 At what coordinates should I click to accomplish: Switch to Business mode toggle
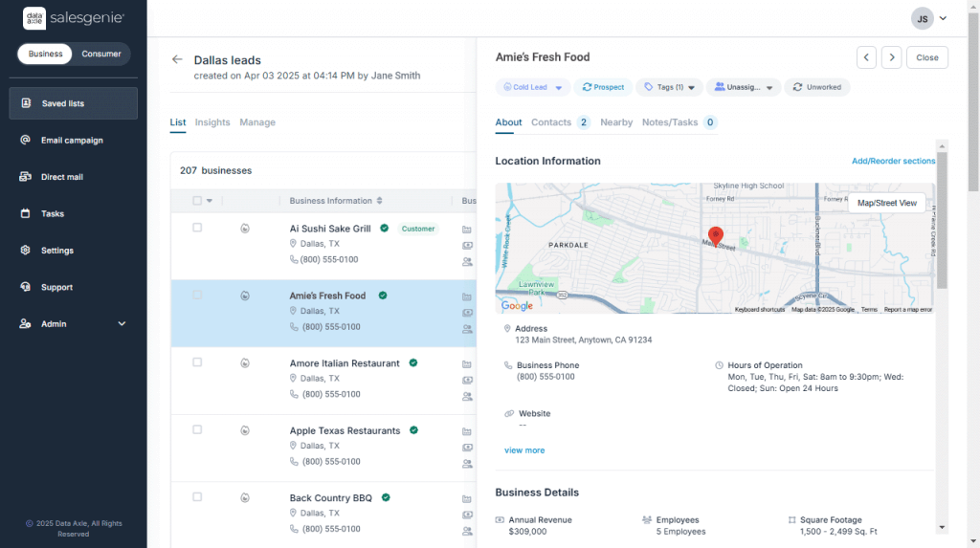[45, 54]
